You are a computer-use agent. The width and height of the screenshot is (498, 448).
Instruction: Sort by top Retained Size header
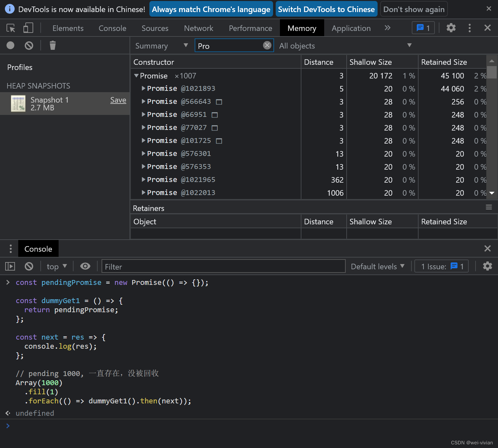coord(452,62)
